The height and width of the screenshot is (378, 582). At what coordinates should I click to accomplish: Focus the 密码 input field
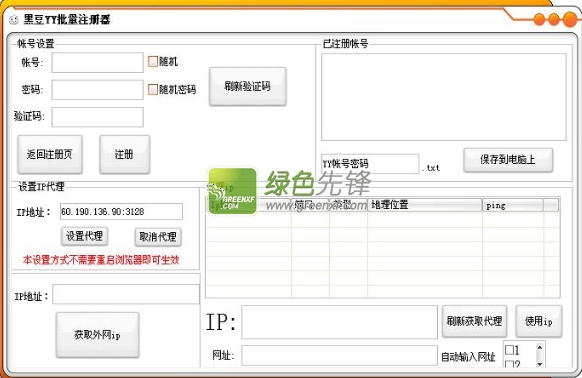[x=97, y=89]
